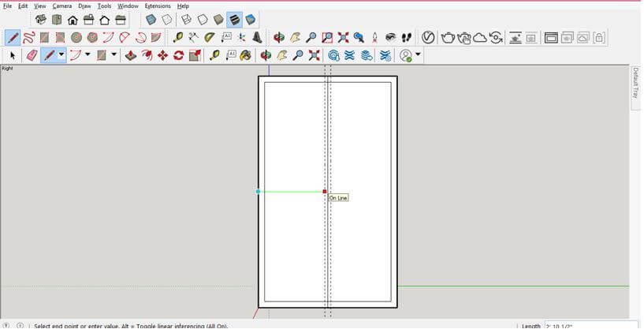Toggle Right standard view button
Viewport: 644px width, 333px height.
coord(89,19)
